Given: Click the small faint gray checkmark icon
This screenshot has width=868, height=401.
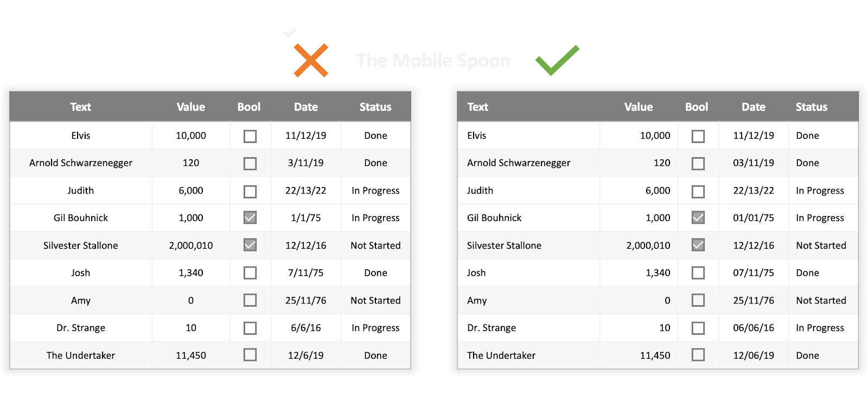Looking at the screenshot, I should 290,33.
